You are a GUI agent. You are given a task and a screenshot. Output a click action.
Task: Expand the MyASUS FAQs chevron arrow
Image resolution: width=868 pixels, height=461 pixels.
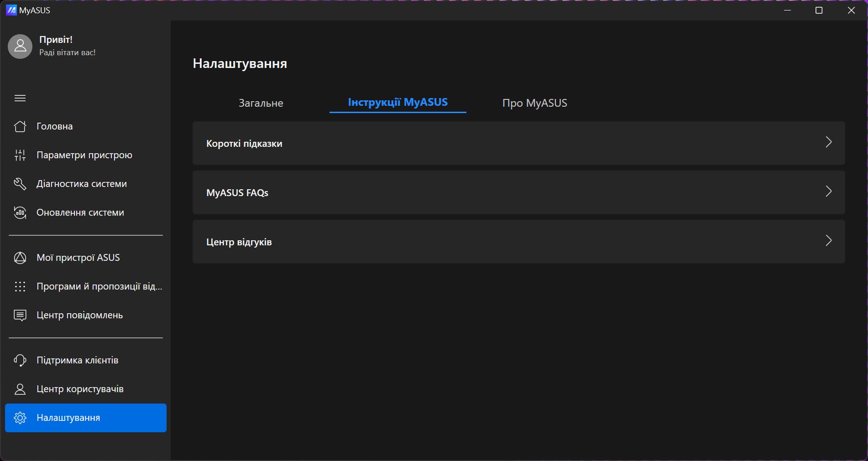[x=828, y=192]
